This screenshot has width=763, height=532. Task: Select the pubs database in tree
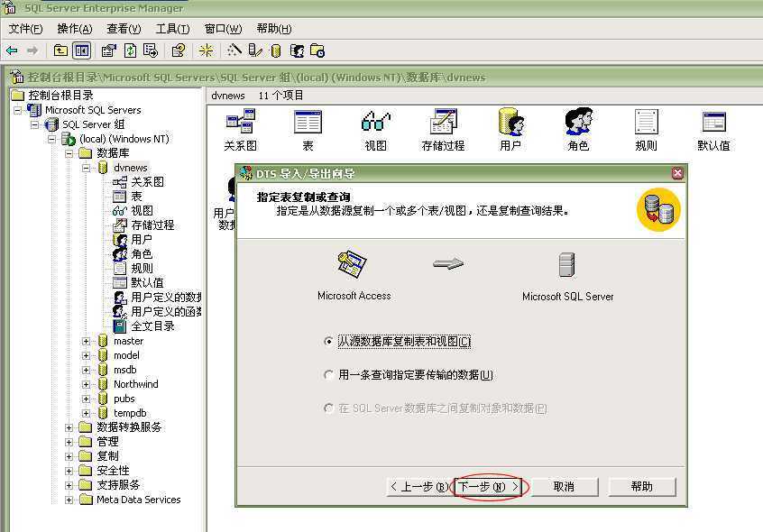click(x=124, y=399)
